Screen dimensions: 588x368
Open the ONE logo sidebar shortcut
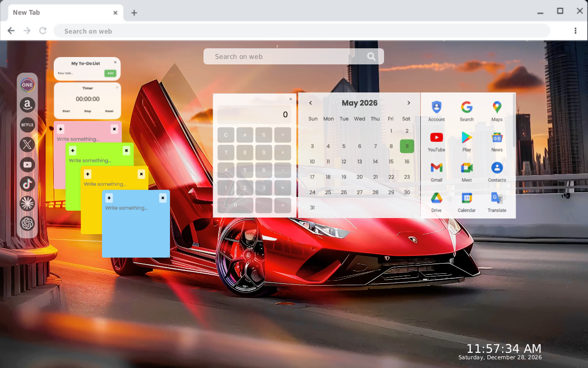(x=28, y=85)
